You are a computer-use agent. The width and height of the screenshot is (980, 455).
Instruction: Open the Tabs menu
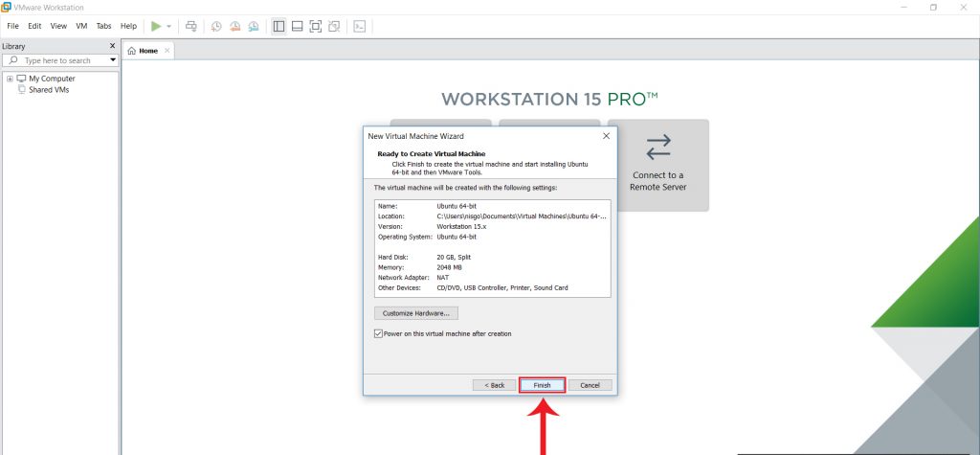point(103,26)
